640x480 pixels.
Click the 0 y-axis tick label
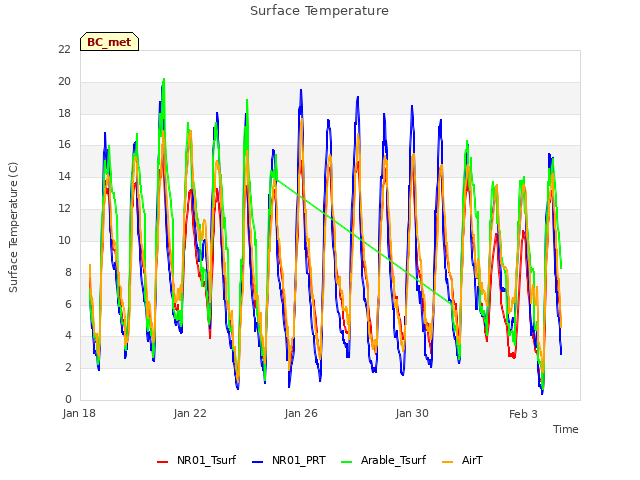(68, 399)
